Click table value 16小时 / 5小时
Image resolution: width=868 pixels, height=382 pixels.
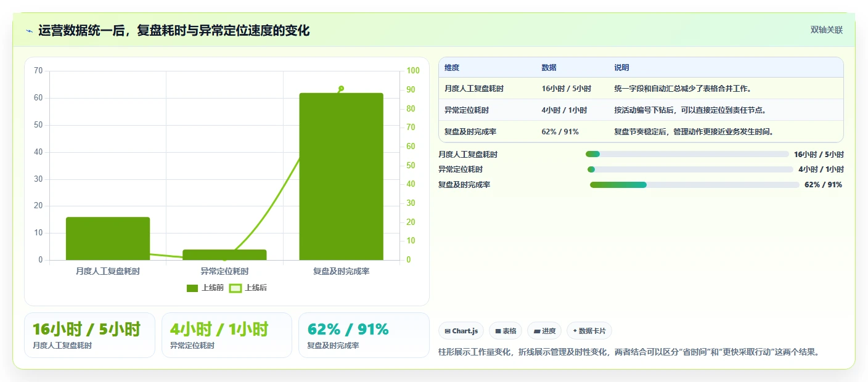click(x=566, y=89)
